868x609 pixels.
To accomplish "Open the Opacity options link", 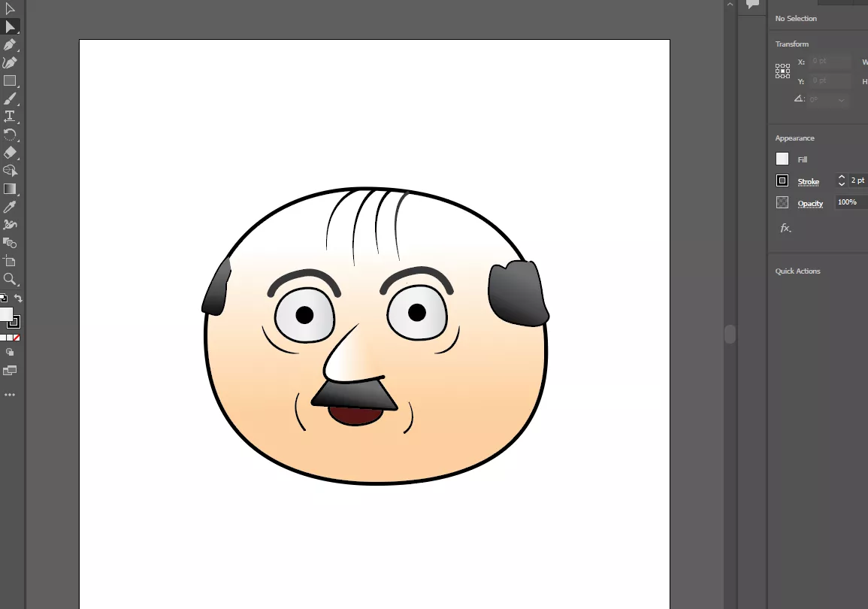I will [810, 204].
